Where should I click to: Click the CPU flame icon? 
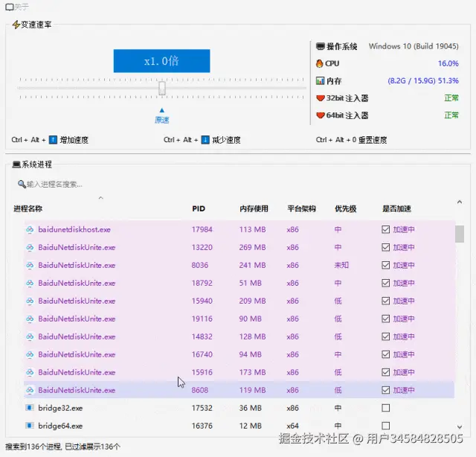[x=320, y=63]
